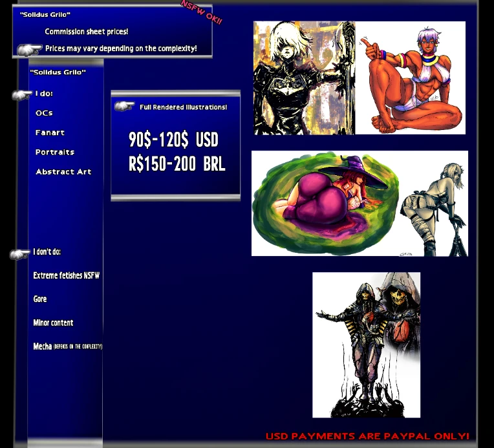The image size is (494, 448).
Task: Click the pointing hand next to 'I do:'
Action: tap(22, 94)
